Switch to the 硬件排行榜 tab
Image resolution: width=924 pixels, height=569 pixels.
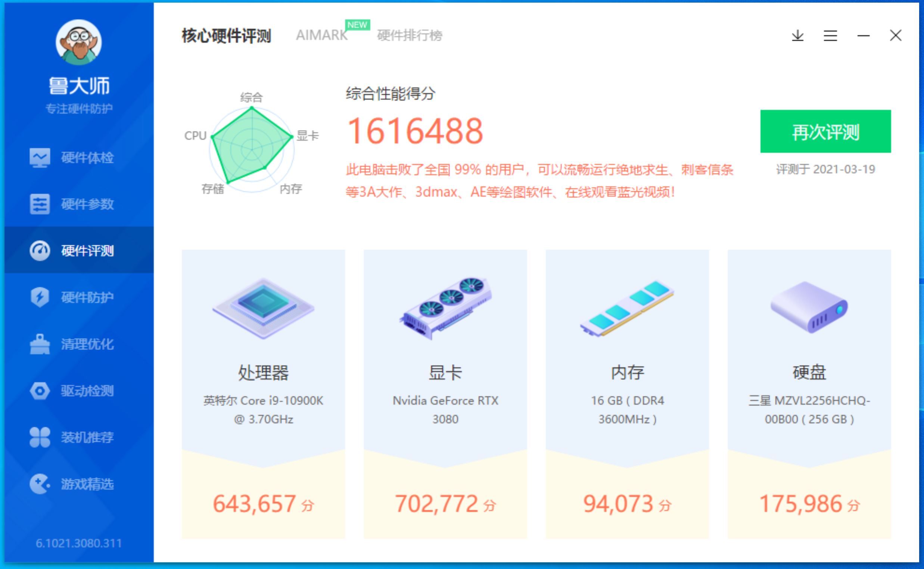408,36
